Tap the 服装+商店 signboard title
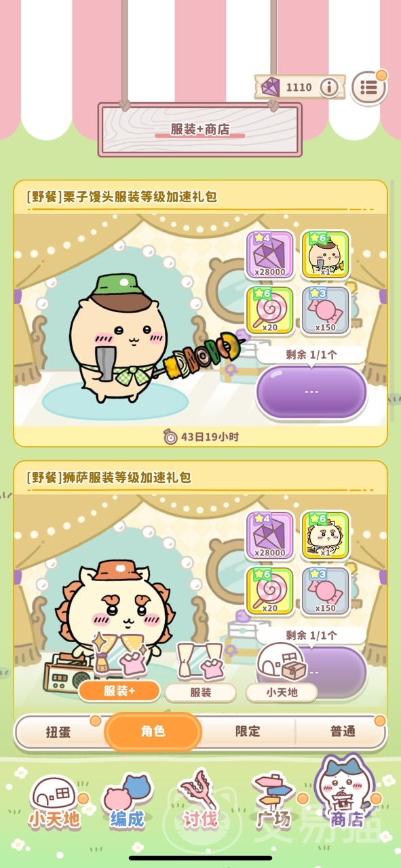401x868 pixels. [199, 129]
